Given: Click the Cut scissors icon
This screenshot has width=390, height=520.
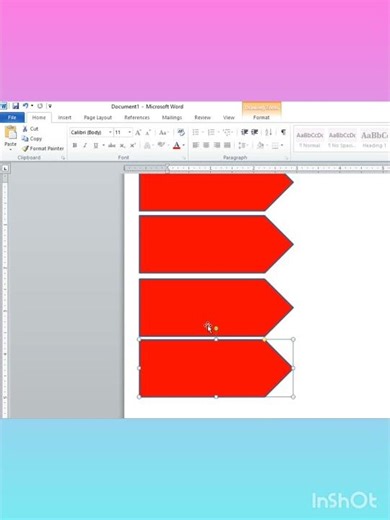Looking at the screenshot, I should click(25, 129).
